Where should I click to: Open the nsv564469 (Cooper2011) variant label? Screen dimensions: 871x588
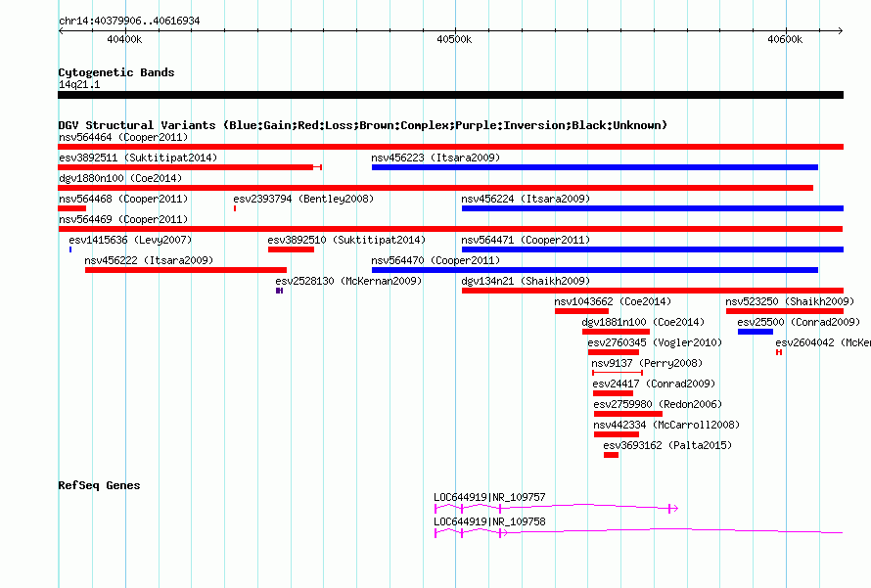[123, 219]
